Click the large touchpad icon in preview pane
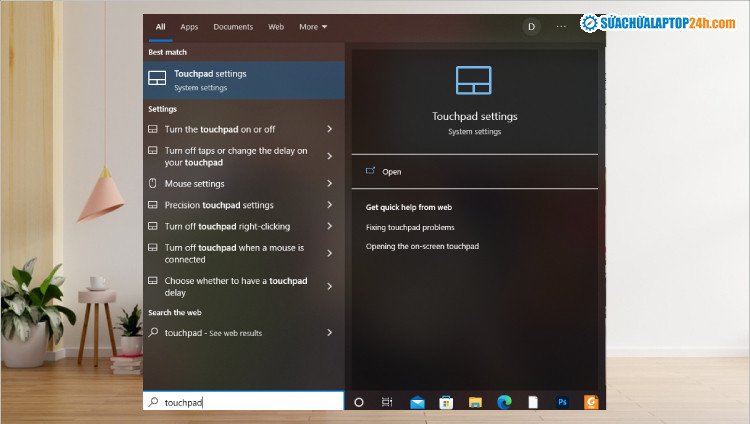Viewport: 750px width, 424px height. pos(474,80)
